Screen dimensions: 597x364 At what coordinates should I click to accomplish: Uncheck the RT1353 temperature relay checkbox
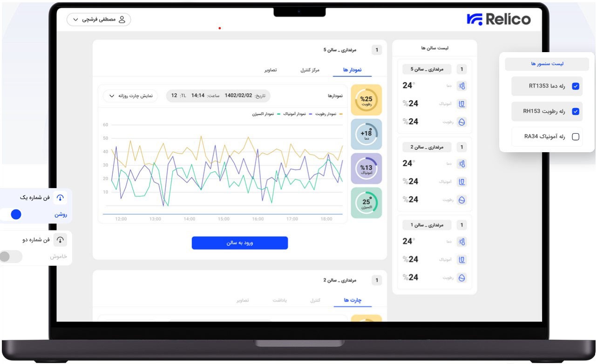(x=576, y=86)
